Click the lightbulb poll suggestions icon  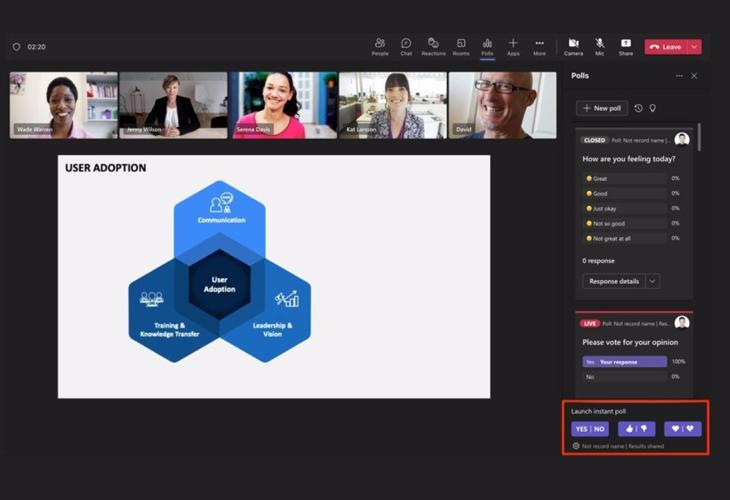coord(652,108)
